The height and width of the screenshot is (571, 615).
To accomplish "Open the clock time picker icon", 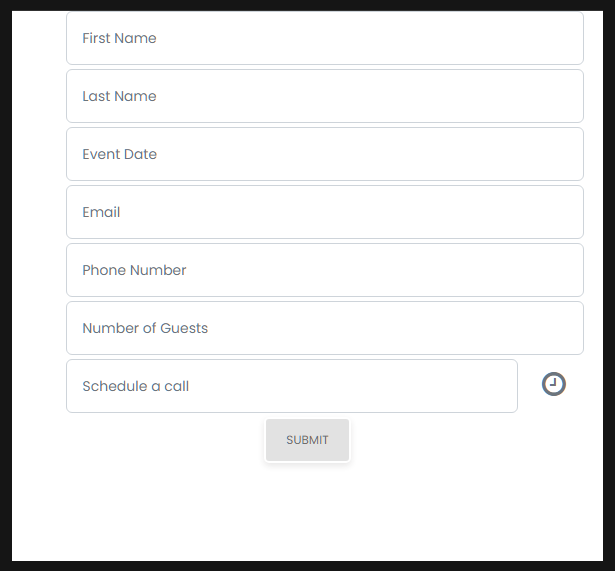I will point(553,384).
